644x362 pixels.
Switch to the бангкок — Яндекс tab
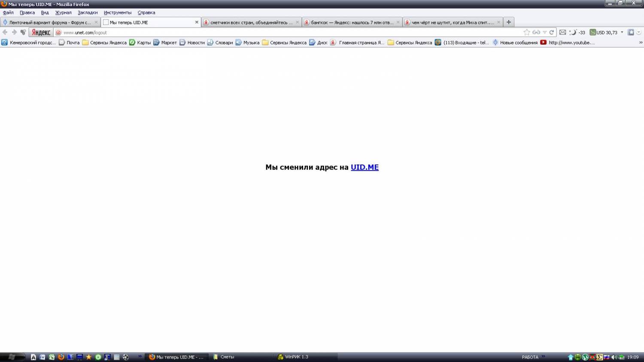point(352,22)
